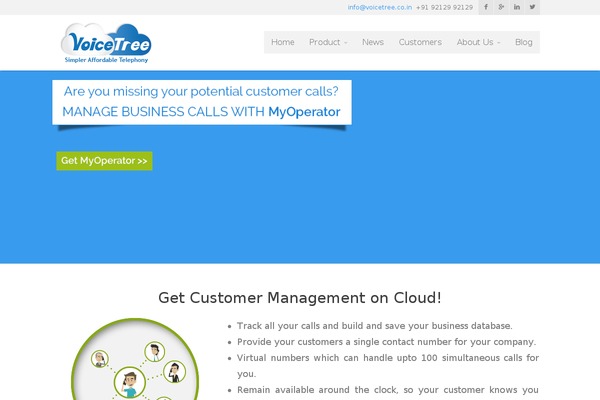Open the Facebook social icon

486,7
